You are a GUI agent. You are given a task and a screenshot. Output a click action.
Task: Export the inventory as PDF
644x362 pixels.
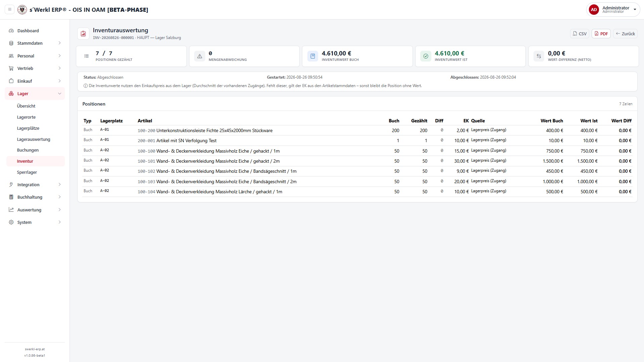601,34
